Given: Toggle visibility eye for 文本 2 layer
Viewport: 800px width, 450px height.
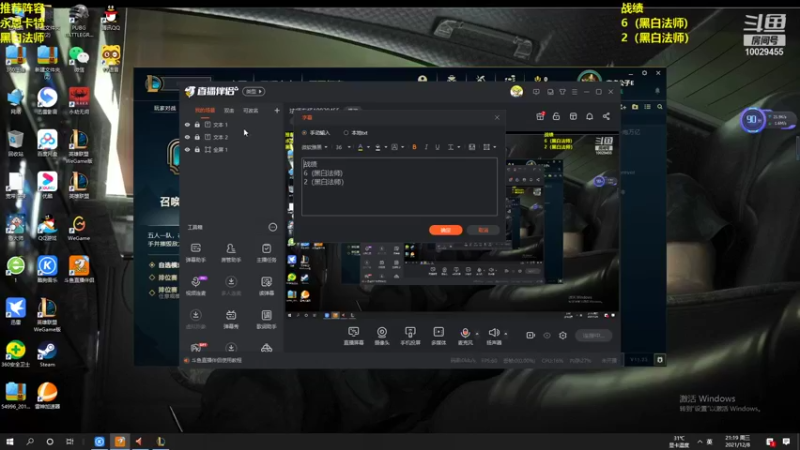Looking at the screenshot, I should click(x=187, y=137).
